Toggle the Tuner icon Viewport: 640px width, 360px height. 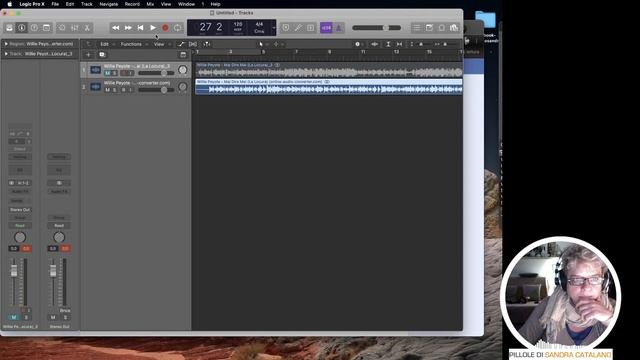[x=286, y=28]
